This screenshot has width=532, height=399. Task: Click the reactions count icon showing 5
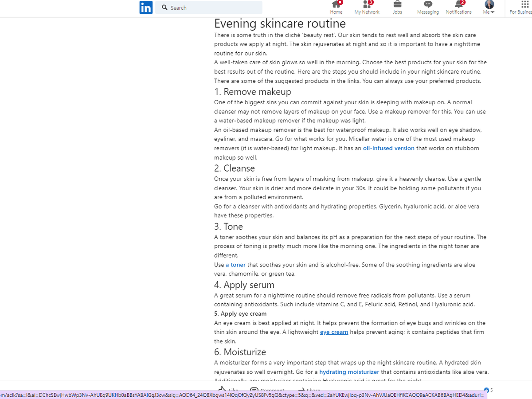[487, 390]
